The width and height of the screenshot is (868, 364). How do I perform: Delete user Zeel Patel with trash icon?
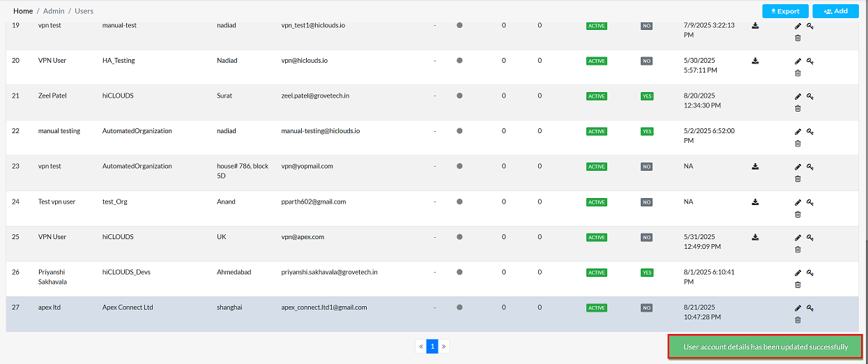[798, 108]
